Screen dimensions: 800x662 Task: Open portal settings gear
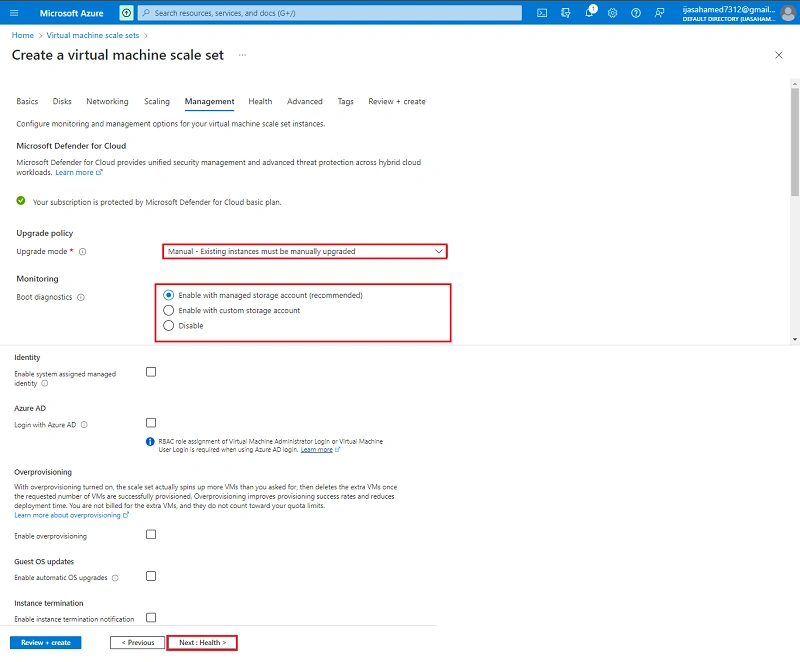(612, 13)
